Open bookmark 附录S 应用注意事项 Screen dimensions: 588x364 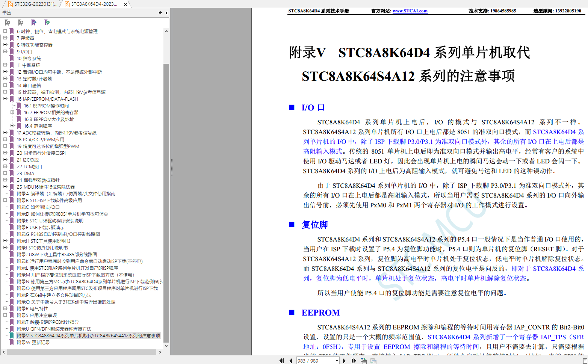[37, 315]
